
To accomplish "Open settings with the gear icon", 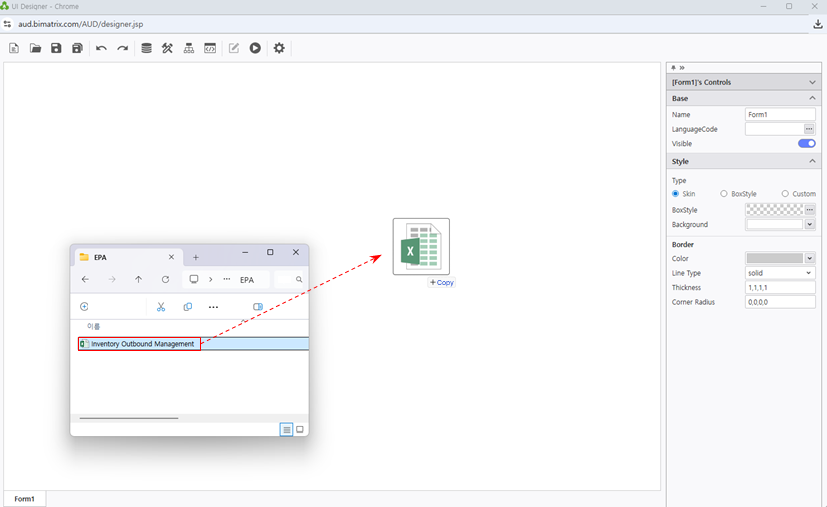I will point(279,48).
